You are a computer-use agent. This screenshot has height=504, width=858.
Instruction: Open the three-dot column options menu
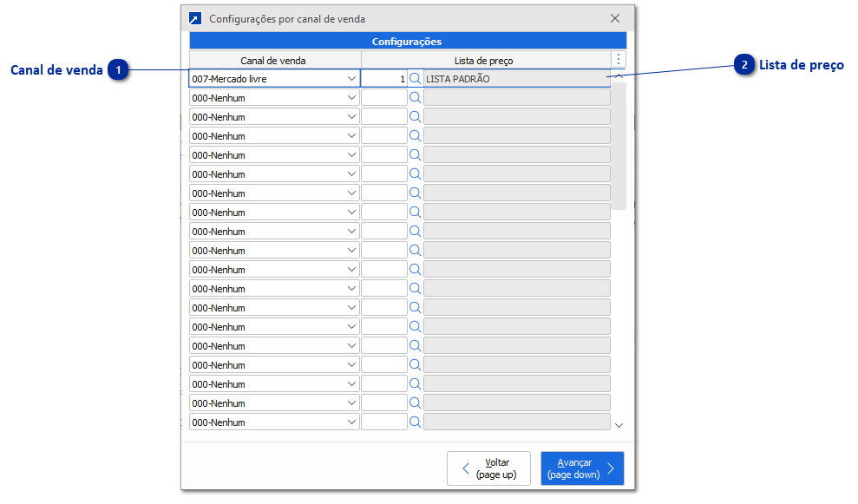[x=618, y=59]
